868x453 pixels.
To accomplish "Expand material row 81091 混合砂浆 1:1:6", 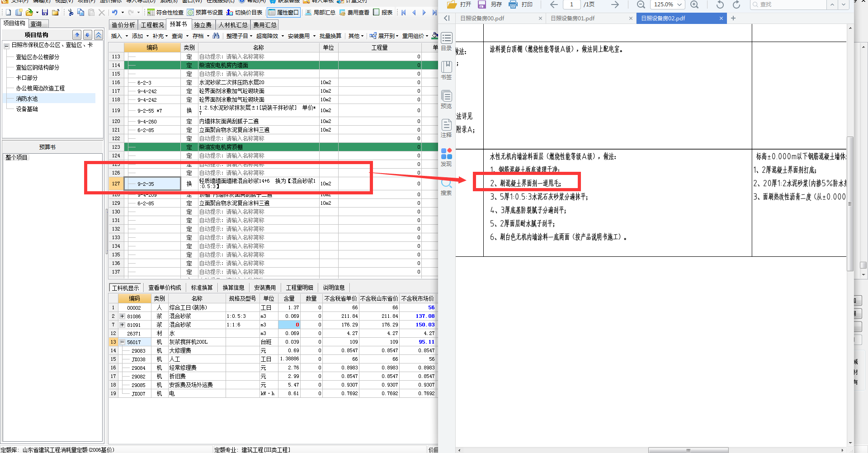I will pyautogui.click(x=122, y=325).
